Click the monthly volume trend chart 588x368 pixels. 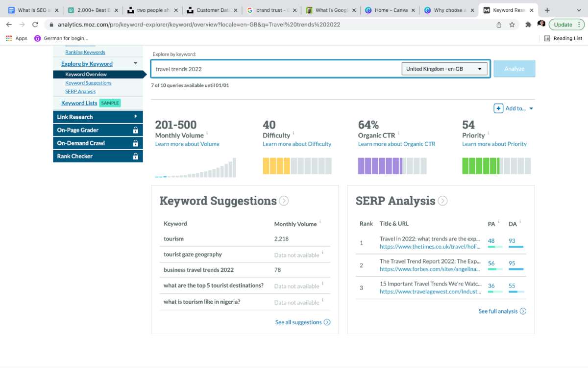pos(196,167)
